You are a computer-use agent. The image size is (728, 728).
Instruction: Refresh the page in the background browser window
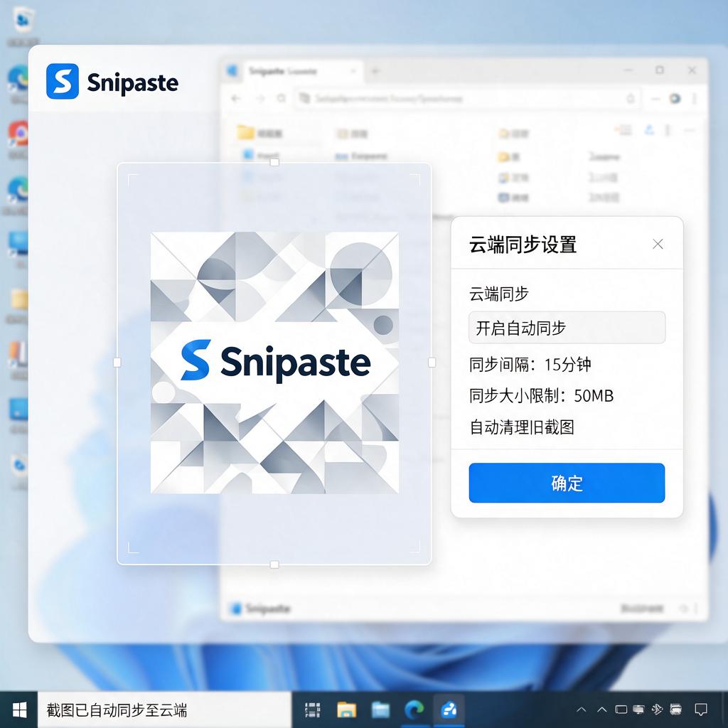(x=282, y=98)
